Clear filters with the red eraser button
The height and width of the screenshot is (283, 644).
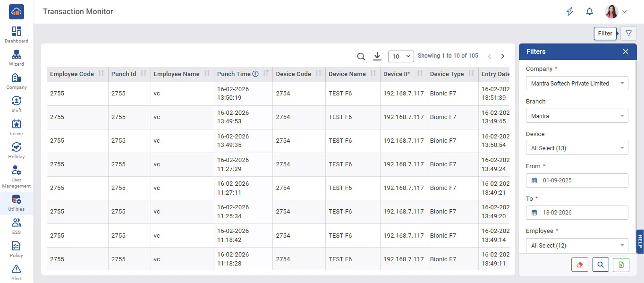(579, 265)
